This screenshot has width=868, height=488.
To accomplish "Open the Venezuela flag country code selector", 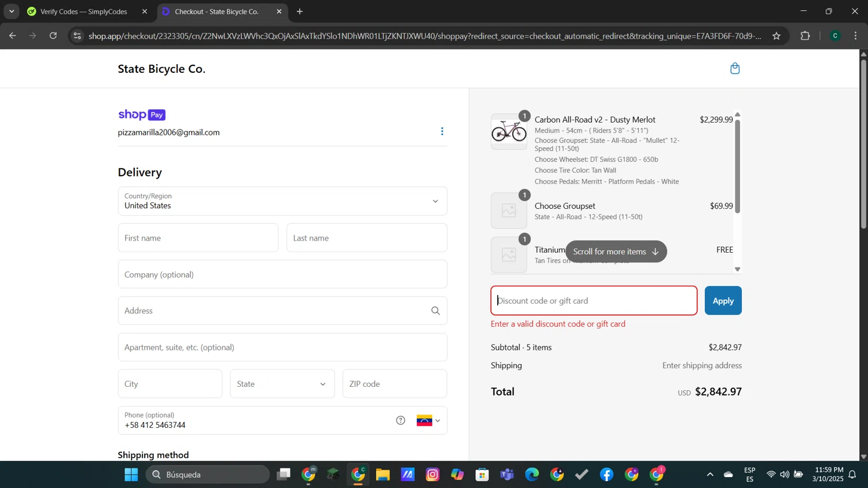I will [428, 420].
